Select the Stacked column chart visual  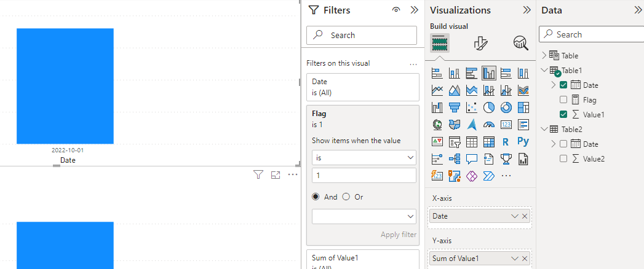(455, 74)
